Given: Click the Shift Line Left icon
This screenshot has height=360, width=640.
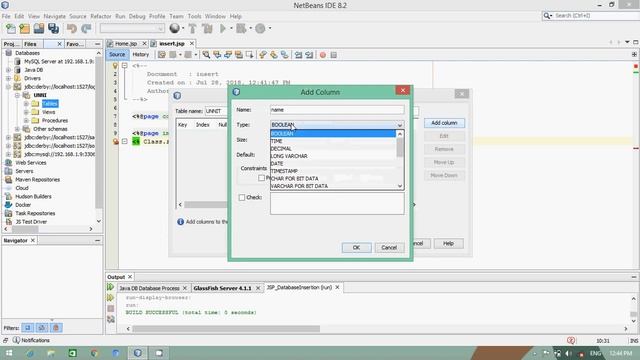Looking at the screenshot, I should pyautogui.click(x=298, y=55).
